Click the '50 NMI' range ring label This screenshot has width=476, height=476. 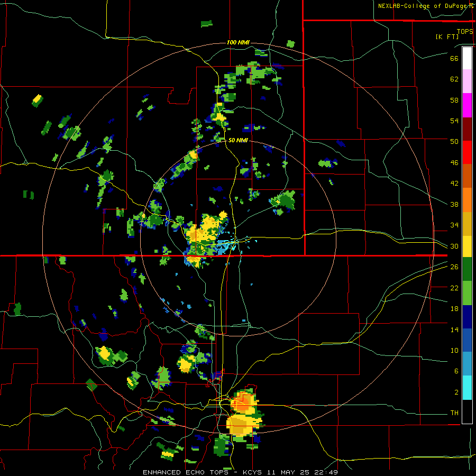238,140
